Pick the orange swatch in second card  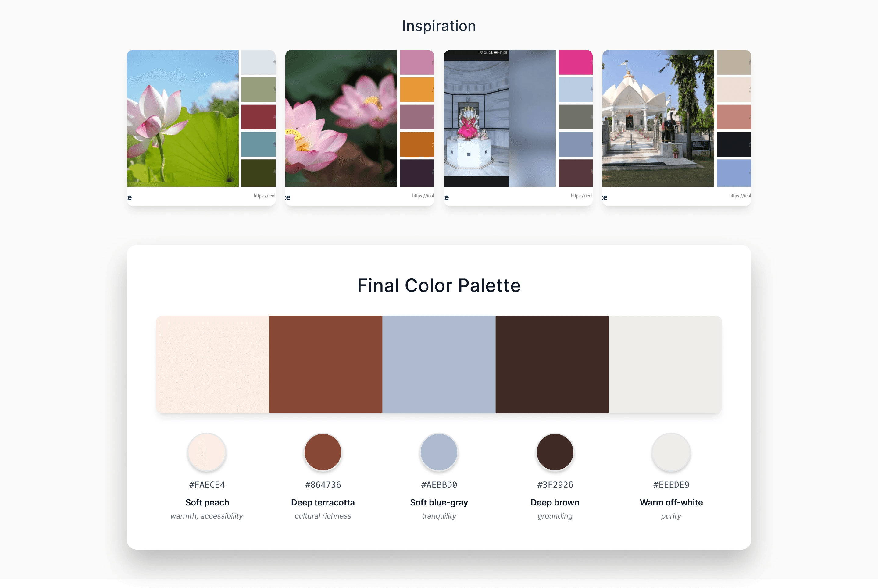(417, 90)
